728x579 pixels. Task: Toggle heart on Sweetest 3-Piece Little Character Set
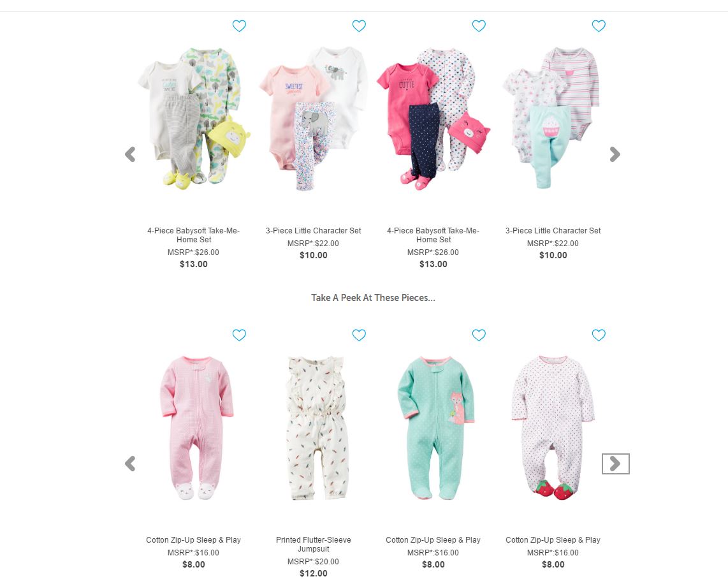point(359,26)
